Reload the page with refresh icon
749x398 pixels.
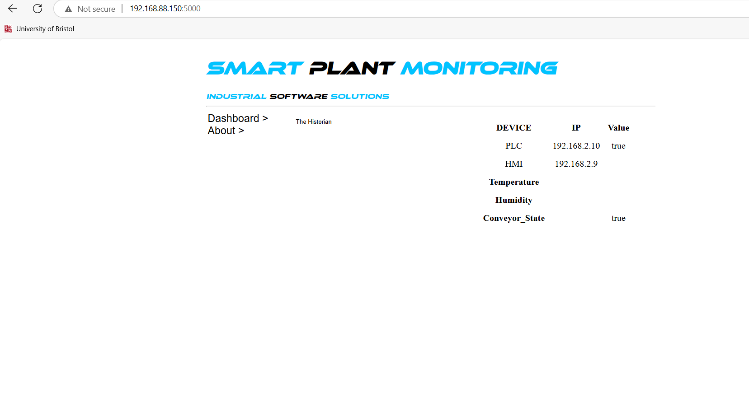click(x=37, y=9)
